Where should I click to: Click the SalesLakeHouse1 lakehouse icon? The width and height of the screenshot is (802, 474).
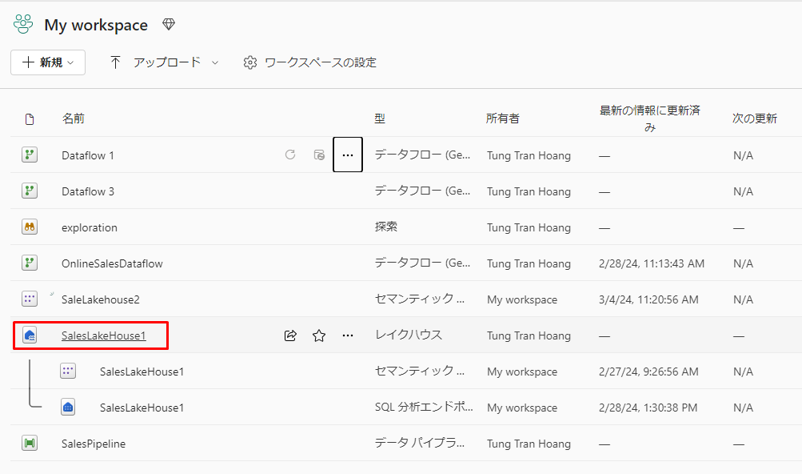coord(30,335)
